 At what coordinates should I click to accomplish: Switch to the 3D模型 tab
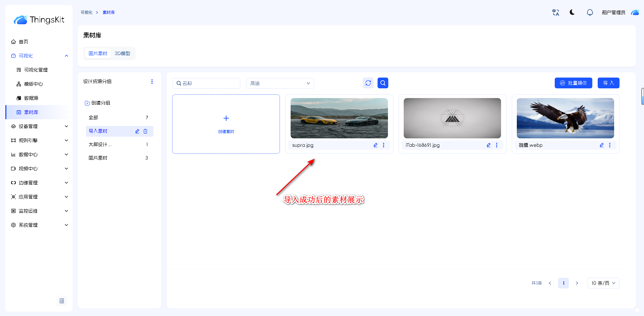tap(122, 53)
